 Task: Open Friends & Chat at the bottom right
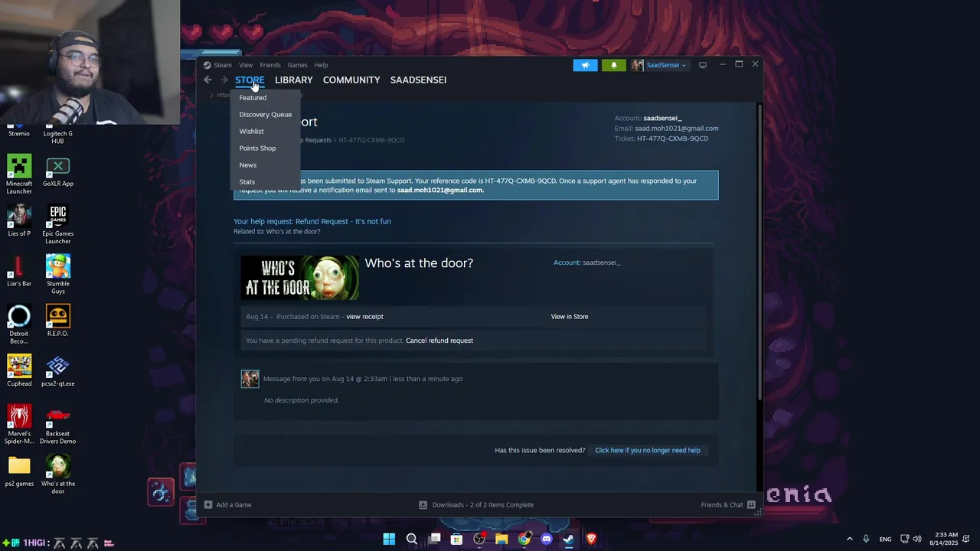point(728,504)
